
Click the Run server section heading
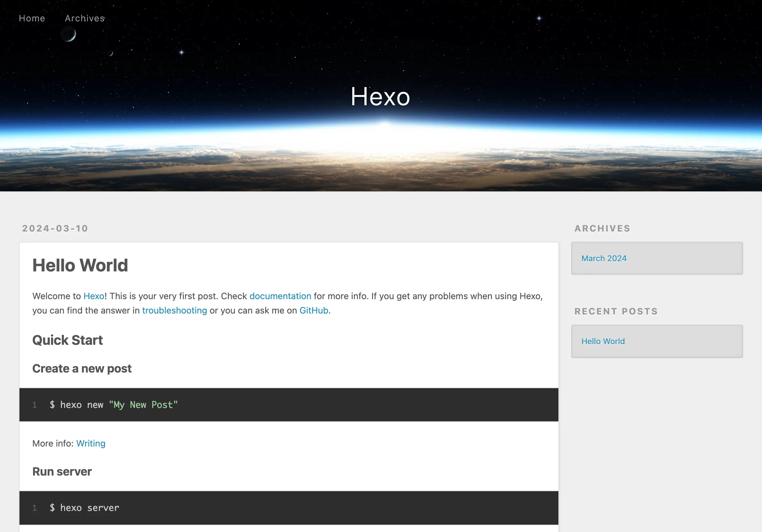pos(62,471)
